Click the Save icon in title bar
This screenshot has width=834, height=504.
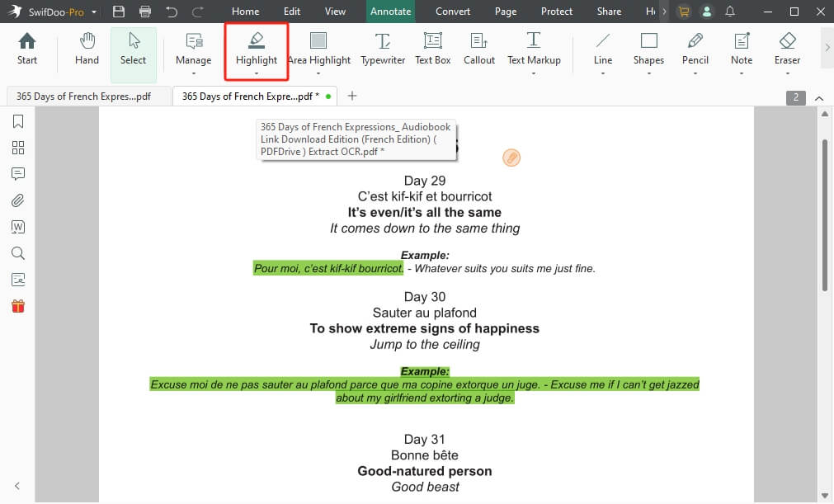tap(119, 12)
